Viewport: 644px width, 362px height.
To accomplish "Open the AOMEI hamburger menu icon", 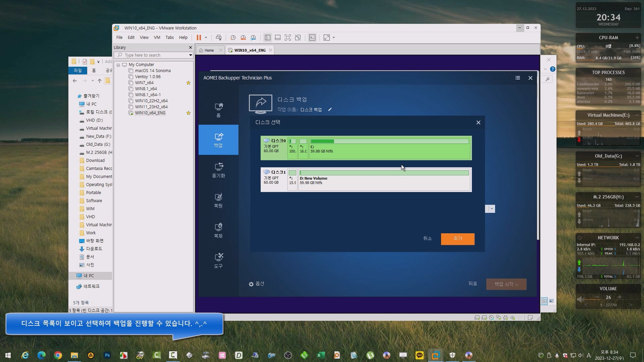I will click(x=518, y=78).
